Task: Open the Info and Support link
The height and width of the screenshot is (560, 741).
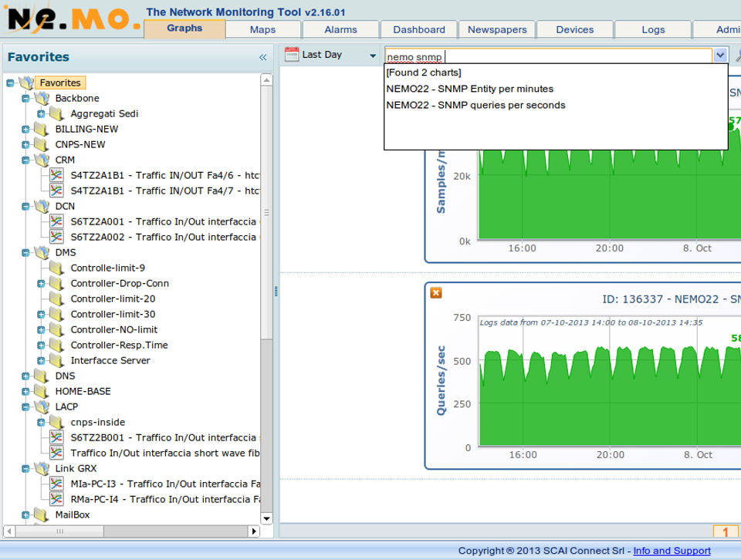Action: tap(672, 551)
